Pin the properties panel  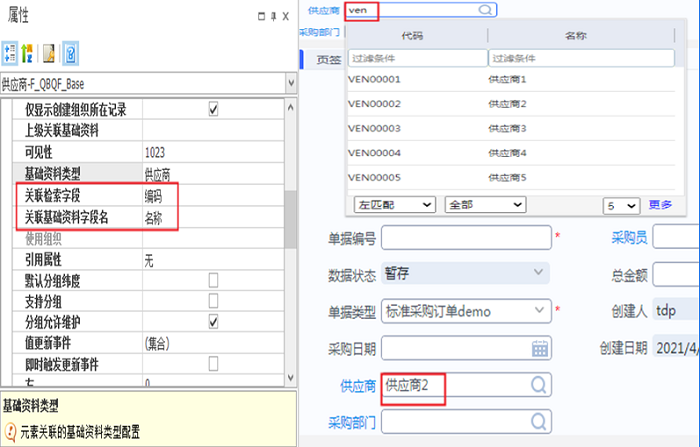click(274, 17)
